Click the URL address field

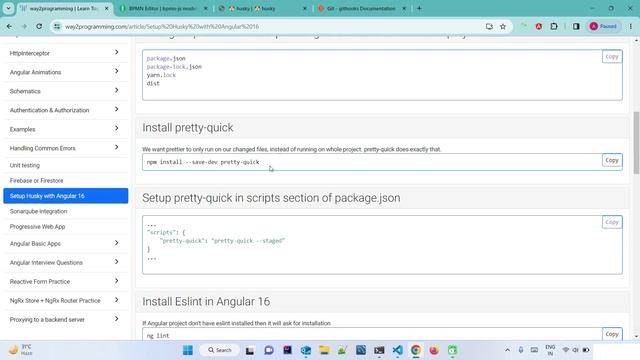point(269,27)
